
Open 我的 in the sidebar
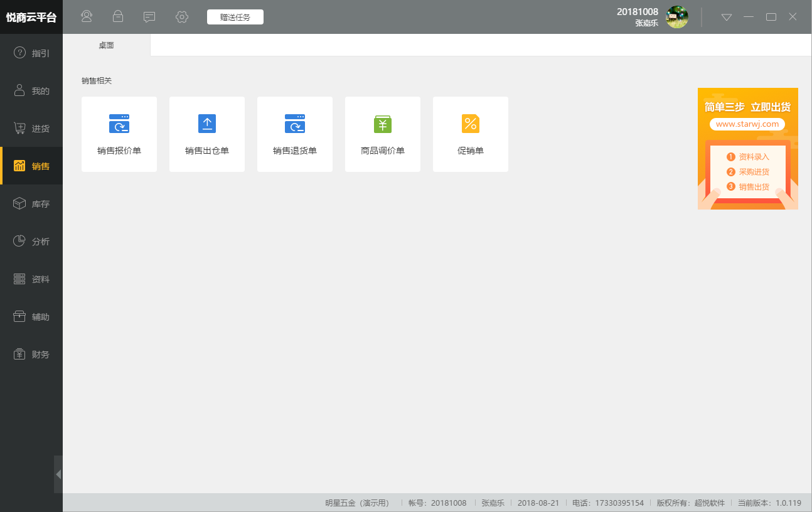[x=31, y=91]
